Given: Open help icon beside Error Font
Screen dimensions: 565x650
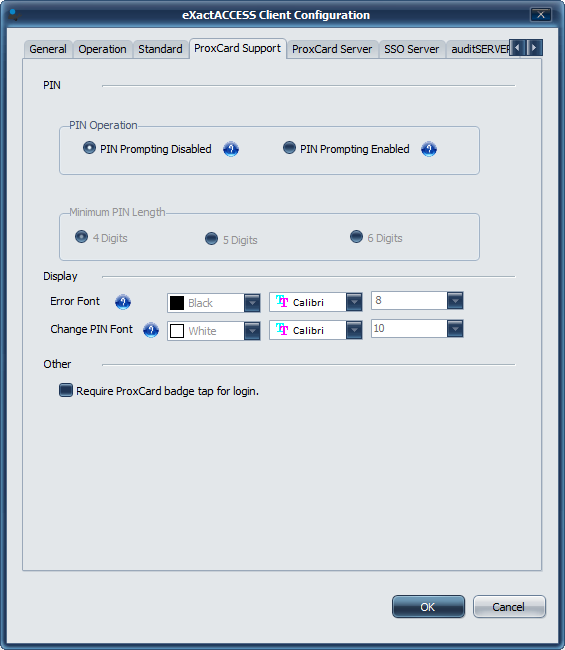Looking at the screenshot, I should [123, 302].
